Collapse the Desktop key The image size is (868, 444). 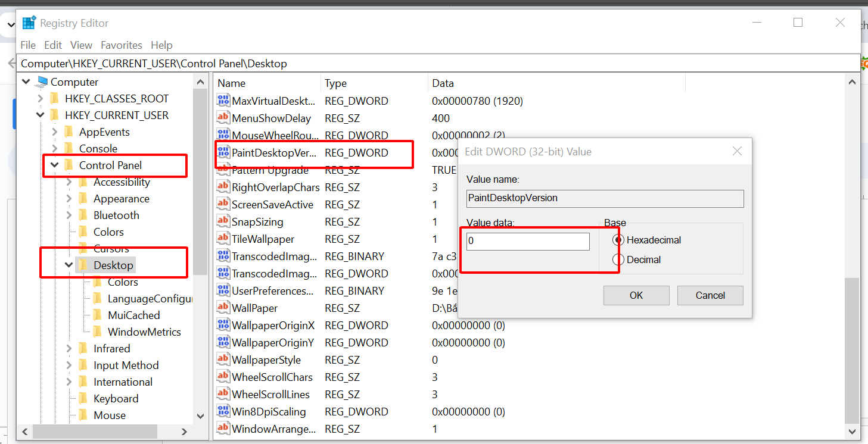coord(69,265)
